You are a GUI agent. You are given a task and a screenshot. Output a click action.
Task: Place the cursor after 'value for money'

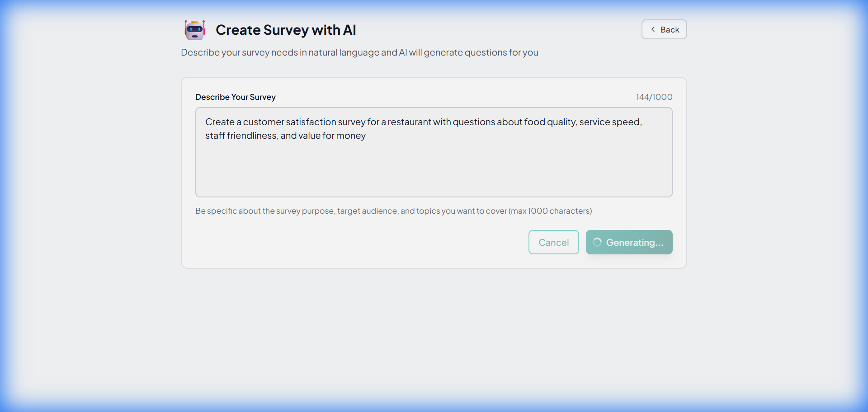[366, 136]
